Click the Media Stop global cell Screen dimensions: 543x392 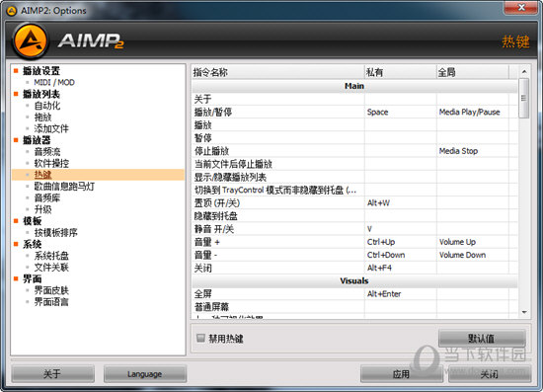(x=473, y=151)
